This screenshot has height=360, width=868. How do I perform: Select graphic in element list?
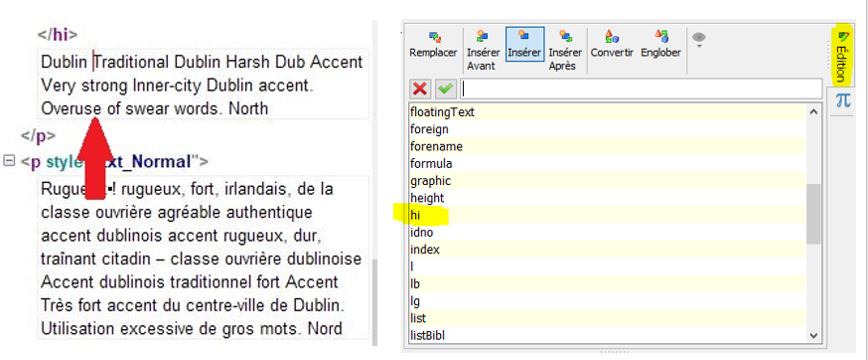[x=607, y=181]
